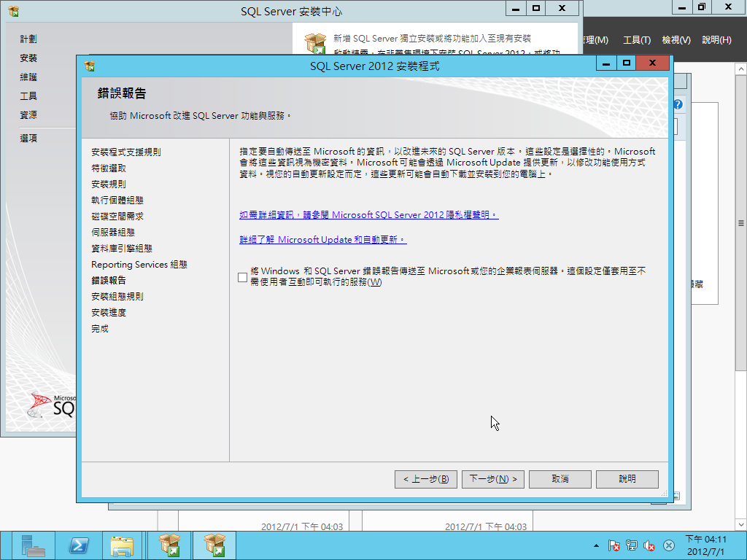This screenshot has width=747, height=560.
Task: Open the Microsoft Update and automatic updates link
Action: [x=323, y=239]
